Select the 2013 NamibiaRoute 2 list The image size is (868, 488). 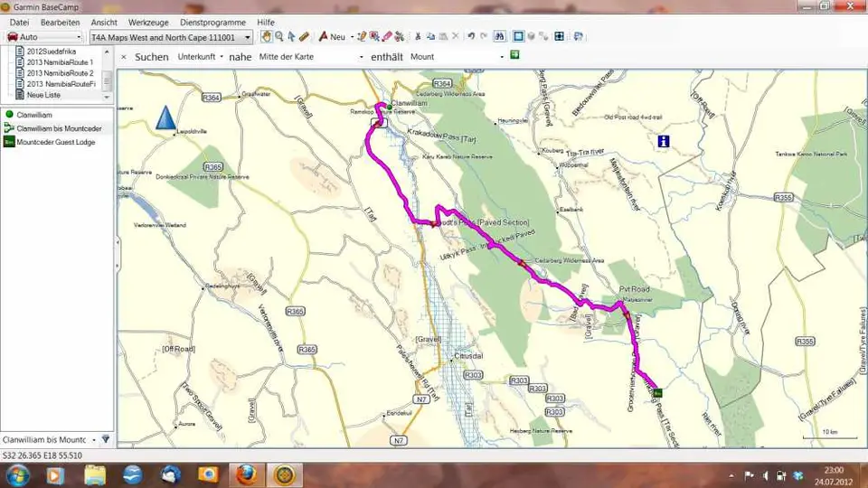[60, 73]
